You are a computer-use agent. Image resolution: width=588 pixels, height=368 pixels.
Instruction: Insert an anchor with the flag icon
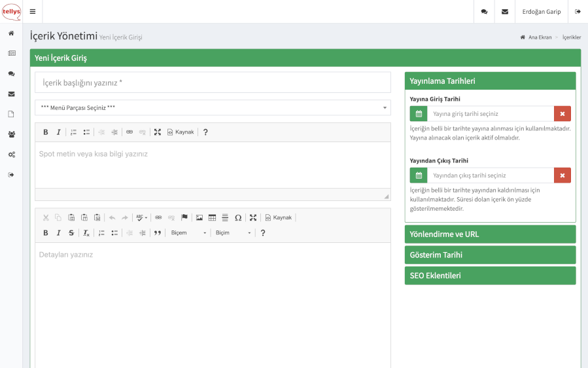184,217
